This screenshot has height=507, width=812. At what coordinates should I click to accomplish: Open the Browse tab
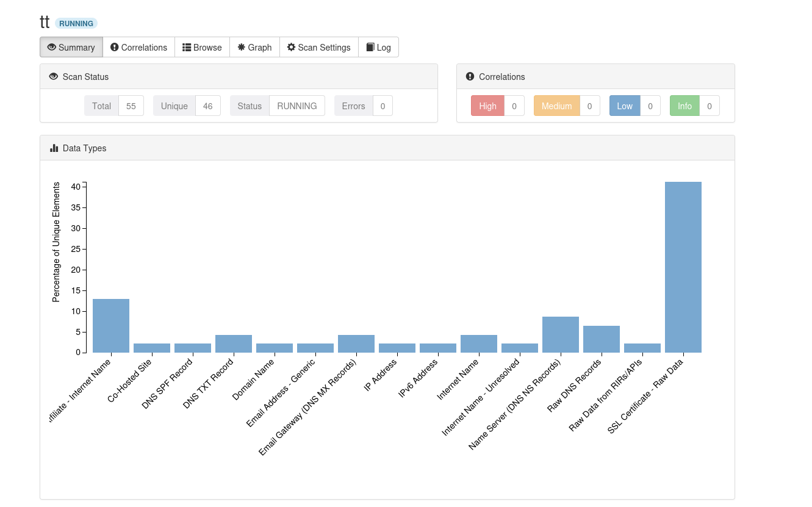[x=202, y=47]
